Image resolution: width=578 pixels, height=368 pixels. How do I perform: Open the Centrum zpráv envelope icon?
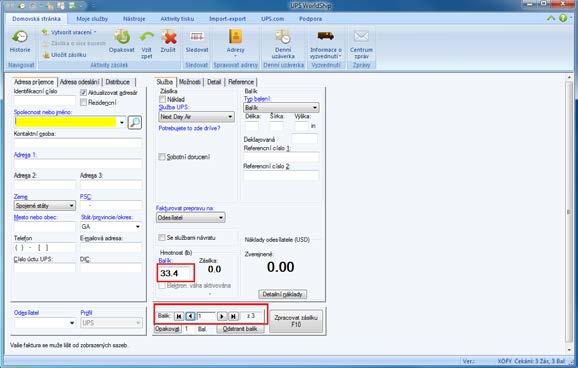point(361,44)
